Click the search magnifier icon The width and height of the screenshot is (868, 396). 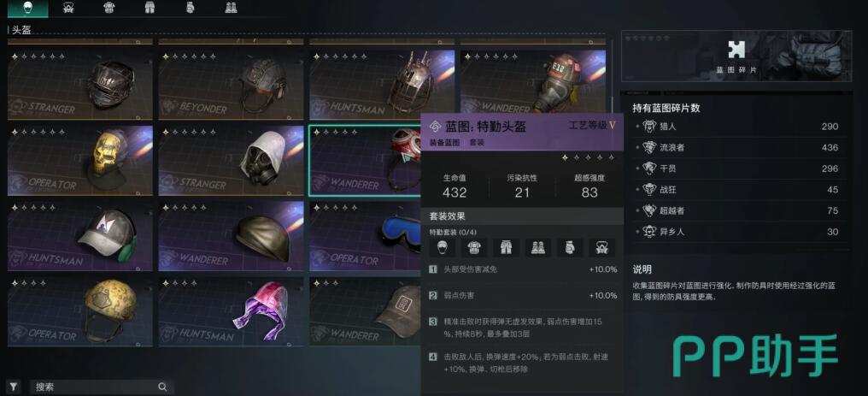(x=162, y=387)
